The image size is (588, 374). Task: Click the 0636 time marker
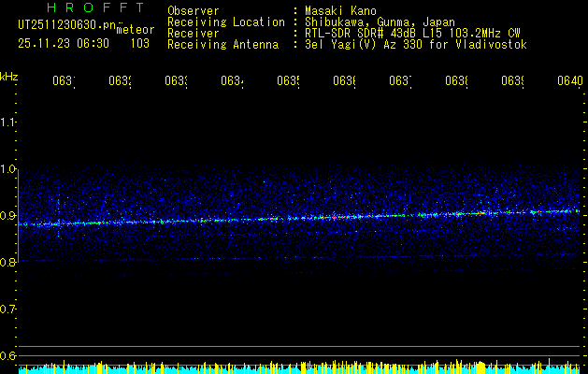(344, 81)
